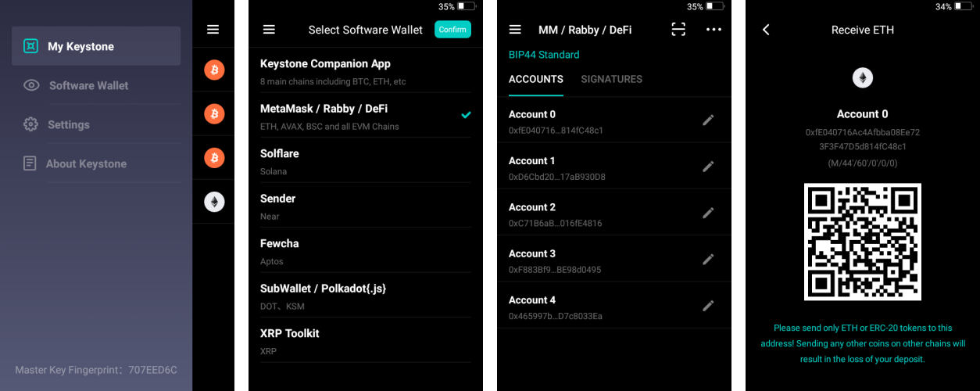Open hamburger menu in Select Software Wallet header
Screen dimensions: 980x391
pyautogui.click(x=269, y=30)
